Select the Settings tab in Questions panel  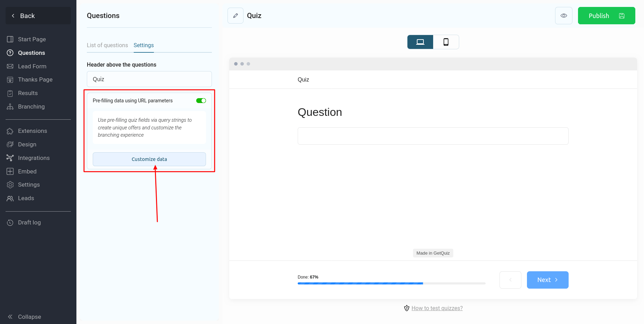(x=143, y=45)
